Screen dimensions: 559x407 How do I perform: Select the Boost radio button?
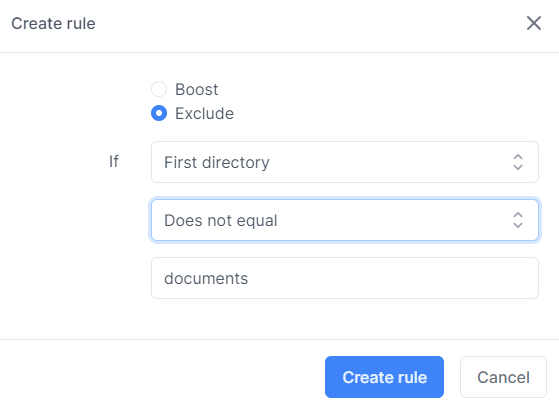point(159,89)
